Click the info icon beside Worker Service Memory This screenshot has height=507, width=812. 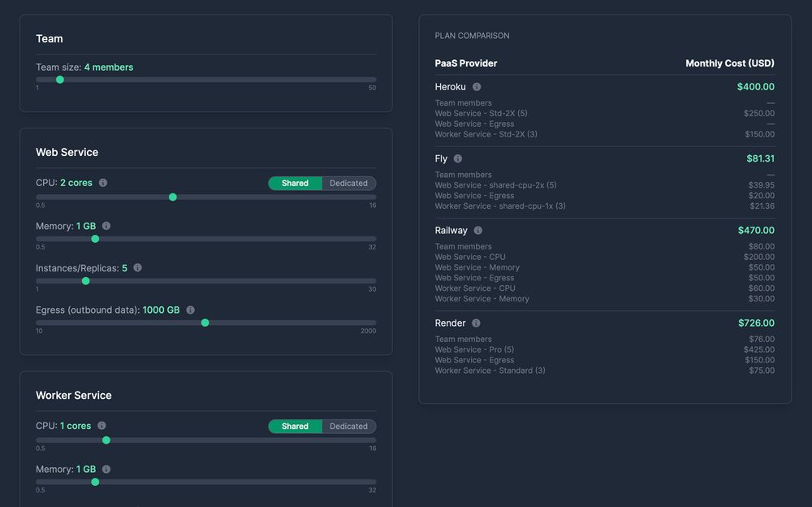point(106,469)
